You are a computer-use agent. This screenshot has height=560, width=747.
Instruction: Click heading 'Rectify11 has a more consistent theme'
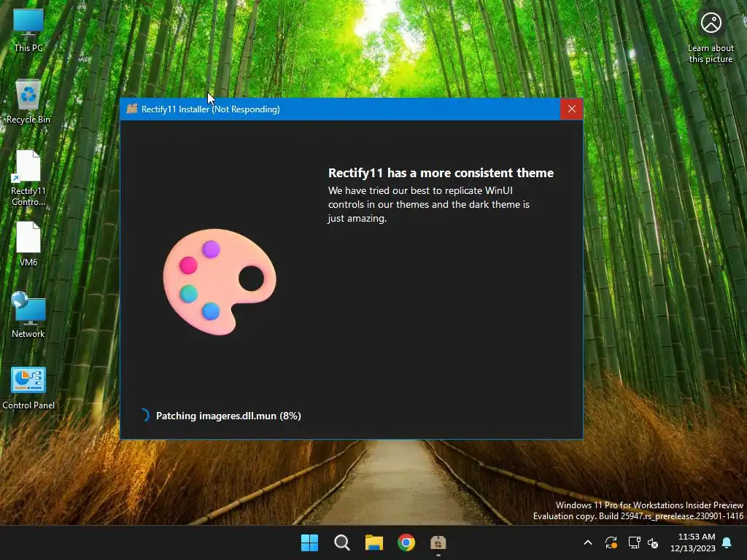[441, 173]
